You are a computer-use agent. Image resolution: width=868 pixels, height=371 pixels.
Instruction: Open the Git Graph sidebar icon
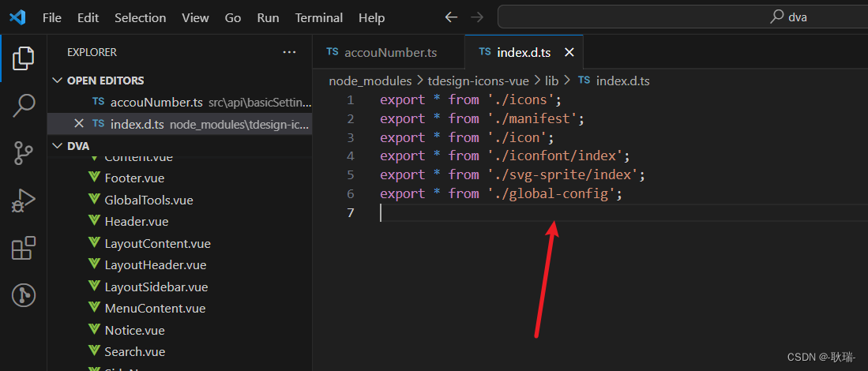23,295
